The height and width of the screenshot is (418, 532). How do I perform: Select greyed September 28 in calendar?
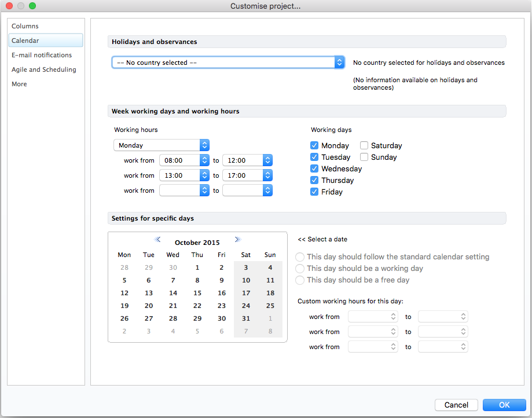pos(124,267)
